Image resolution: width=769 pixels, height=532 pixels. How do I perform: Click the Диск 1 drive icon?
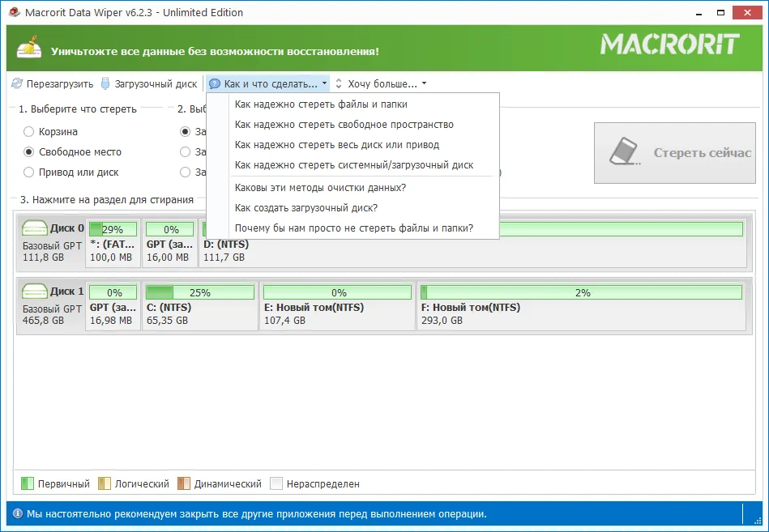pos(34,292)
